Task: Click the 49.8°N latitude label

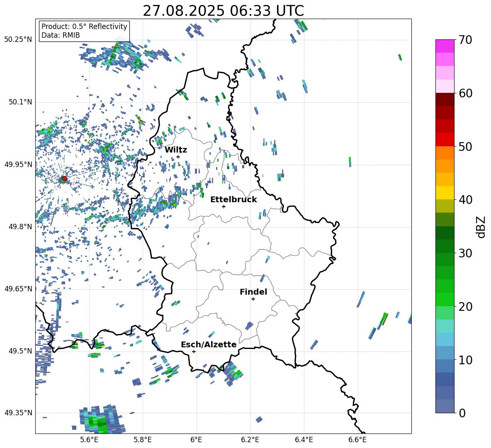Action: coord(20,227)
